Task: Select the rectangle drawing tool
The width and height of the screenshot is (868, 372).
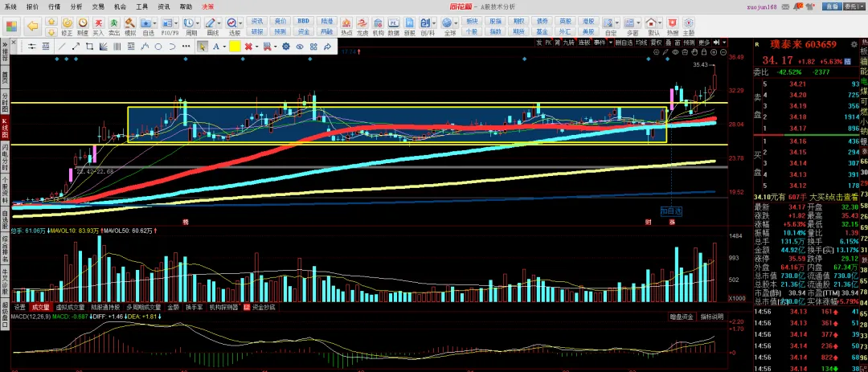Action: (89, 47)
